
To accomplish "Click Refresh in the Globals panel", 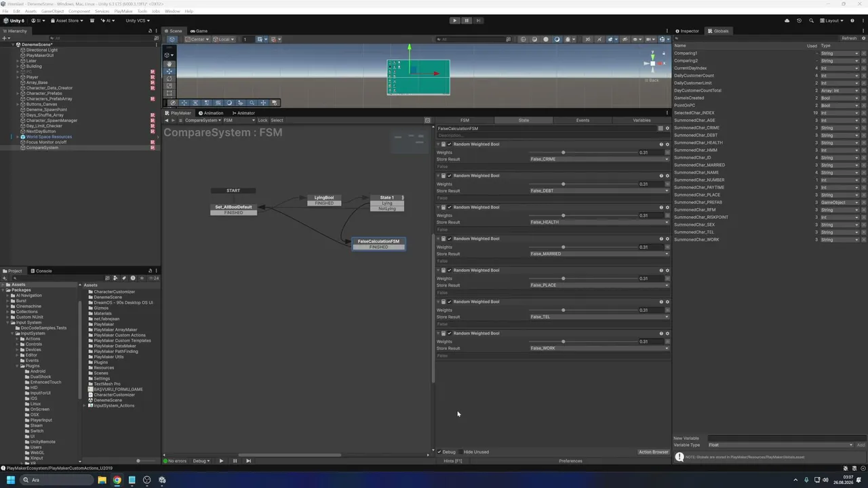I will pos(849,39).
